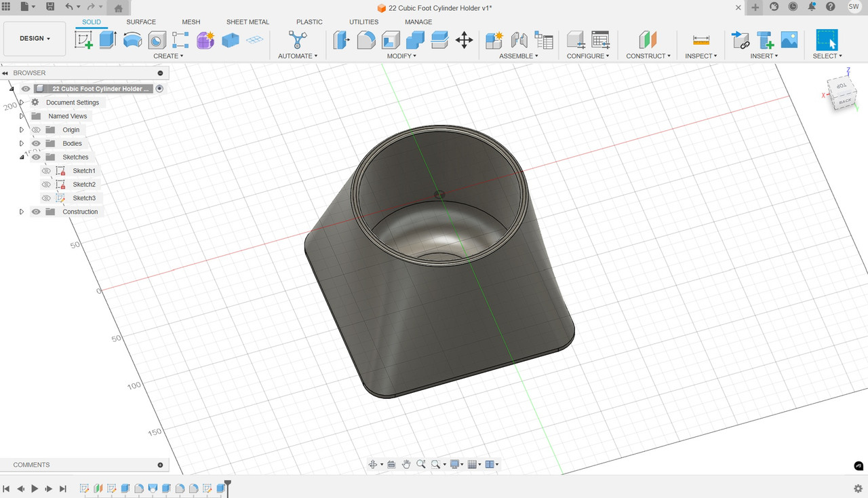Activate the root component radio button
This screenshot has height=498, width=868.
coord(159,89)
